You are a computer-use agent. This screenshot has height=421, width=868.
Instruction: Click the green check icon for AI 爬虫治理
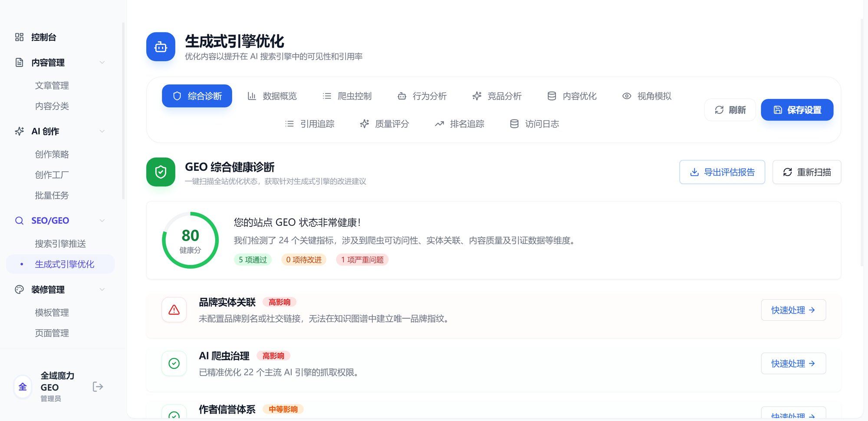click(x=174, y=363)
